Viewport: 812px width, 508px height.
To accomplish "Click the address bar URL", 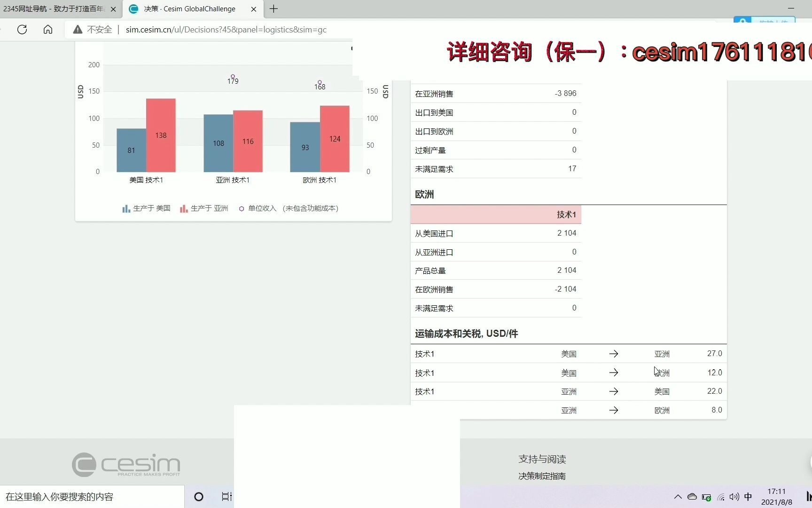I will click(226, 30).
